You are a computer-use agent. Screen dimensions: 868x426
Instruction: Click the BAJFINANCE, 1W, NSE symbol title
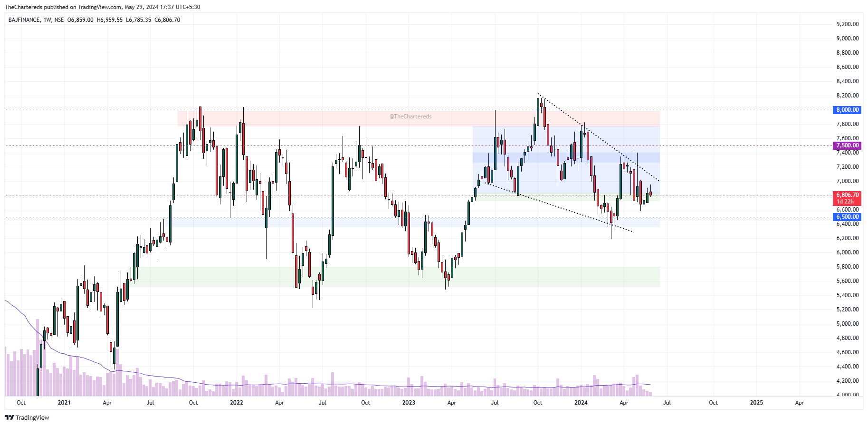pyautogui.click(x=36, y=20)
